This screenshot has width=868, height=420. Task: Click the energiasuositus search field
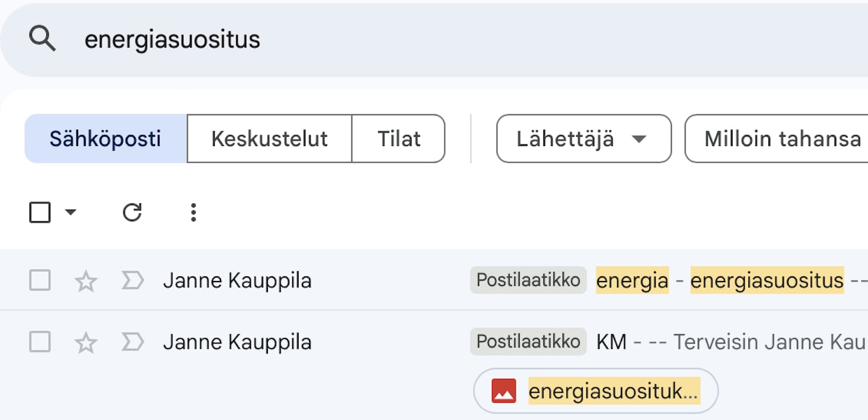pyautogui.click(x=405, y=39)
